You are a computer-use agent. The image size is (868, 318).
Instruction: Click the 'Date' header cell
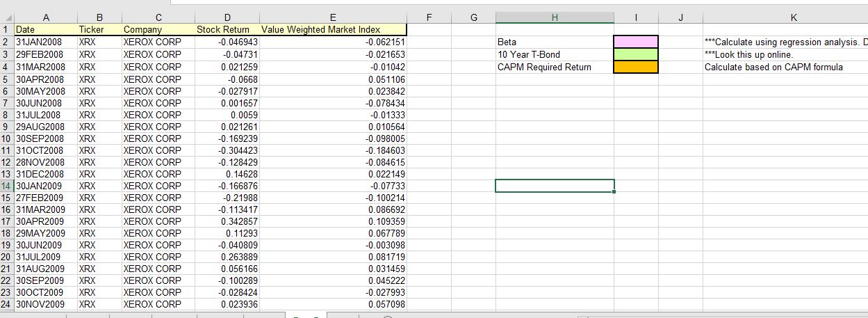click(45, 30)
